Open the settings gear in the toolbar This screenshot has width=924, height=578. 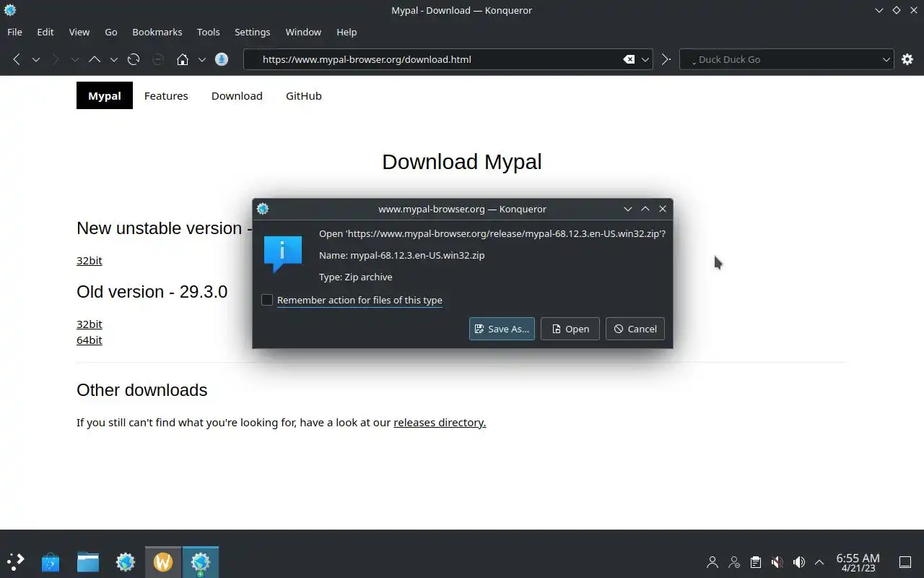click(907, 59)
